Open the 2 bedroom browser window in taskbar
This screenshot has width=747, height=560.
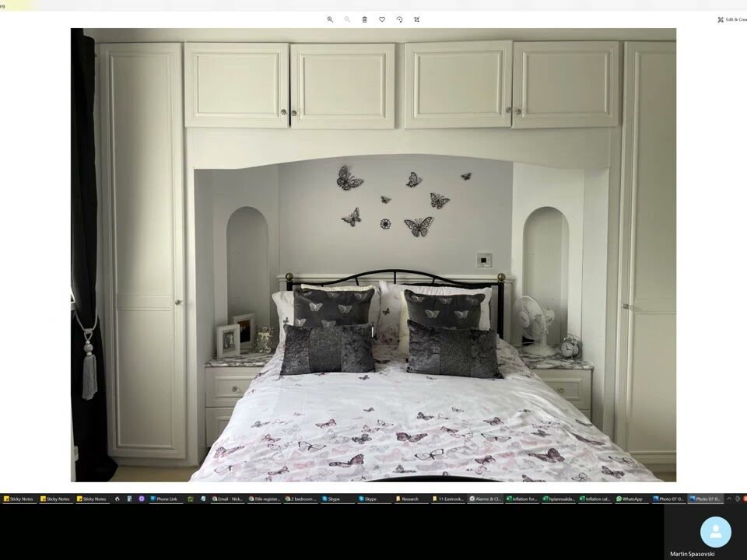click(x=300, y=499)
